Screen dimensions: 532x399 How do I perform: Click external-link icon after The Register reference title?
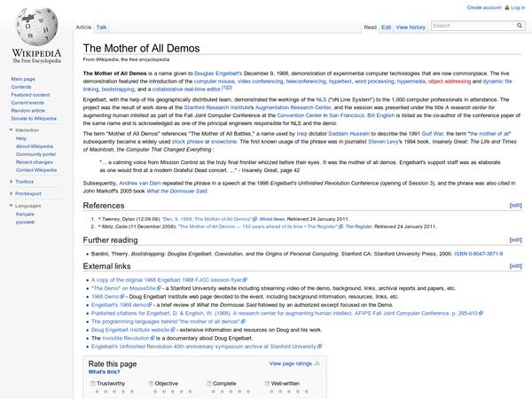[x=340, y=227]
